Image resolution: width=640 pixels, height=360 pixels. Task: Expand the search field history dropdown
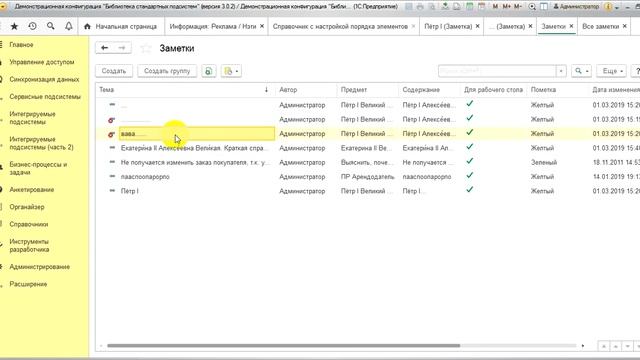click(561, 71)
